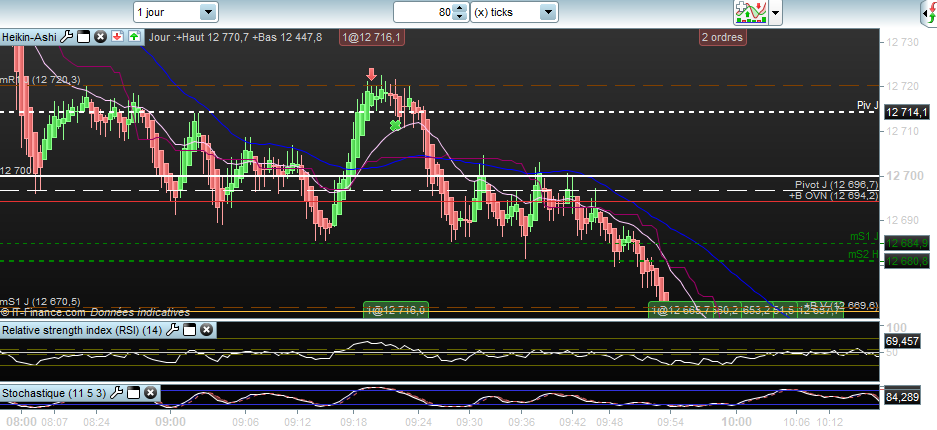The height and width of the screenshot is (430, 937).
Task: Click the 'Relative strength index (RSI) (14)' title
Action: click(x=82, y=330)
